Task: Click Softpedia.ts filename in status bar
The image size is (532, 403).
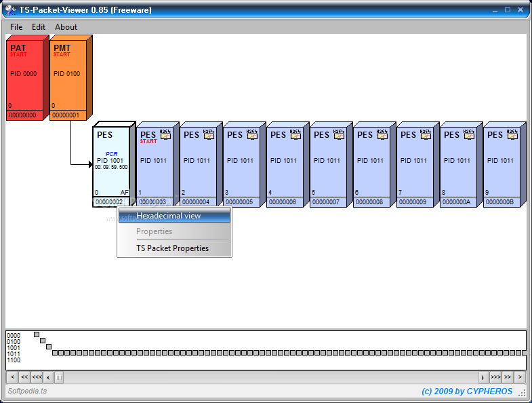Action: point(28,391)
